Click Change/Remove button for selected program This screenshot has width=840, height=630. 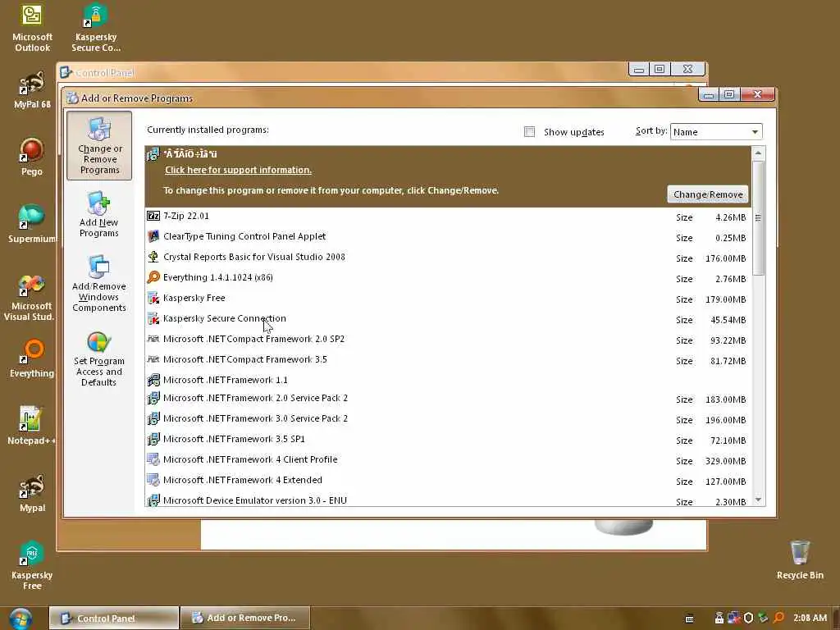coord(708,194)
